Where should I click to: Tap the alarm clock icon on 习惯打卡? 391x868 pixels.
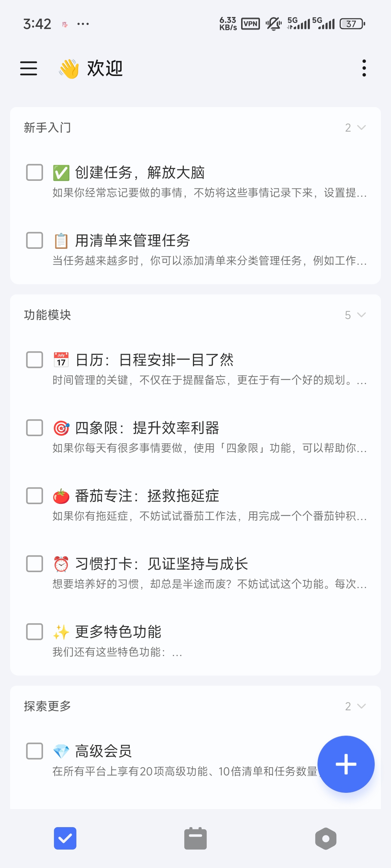coord(61,564)
